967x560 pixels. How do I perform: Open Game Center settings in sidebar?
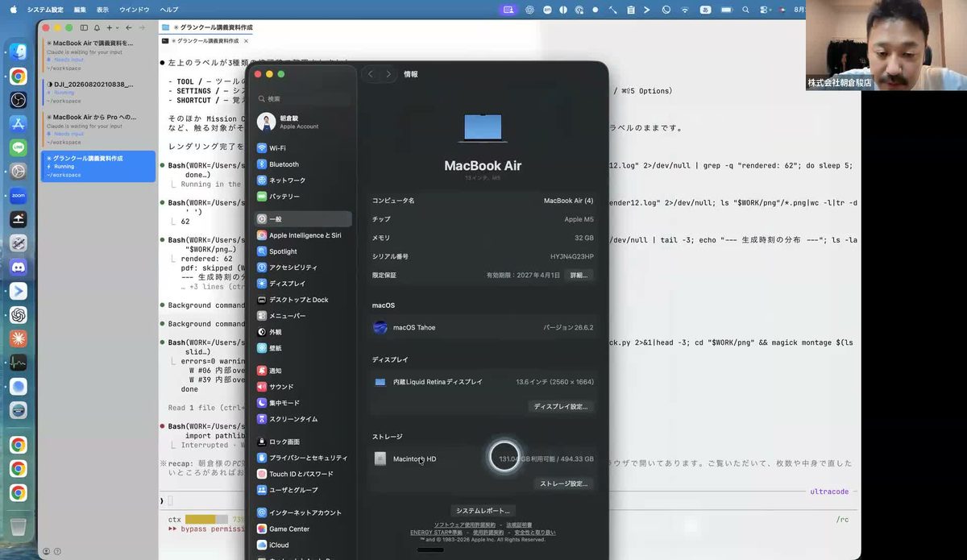click(303, 529)
